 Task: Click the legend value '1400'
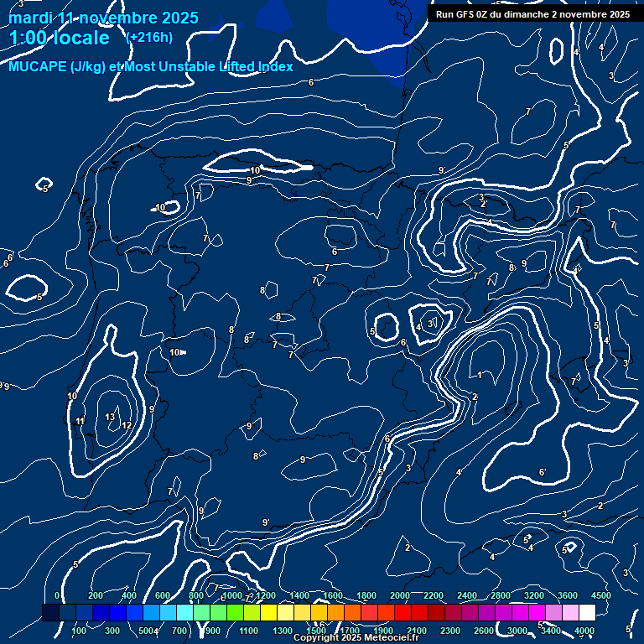pyautogui.click(x=299, y=595)
